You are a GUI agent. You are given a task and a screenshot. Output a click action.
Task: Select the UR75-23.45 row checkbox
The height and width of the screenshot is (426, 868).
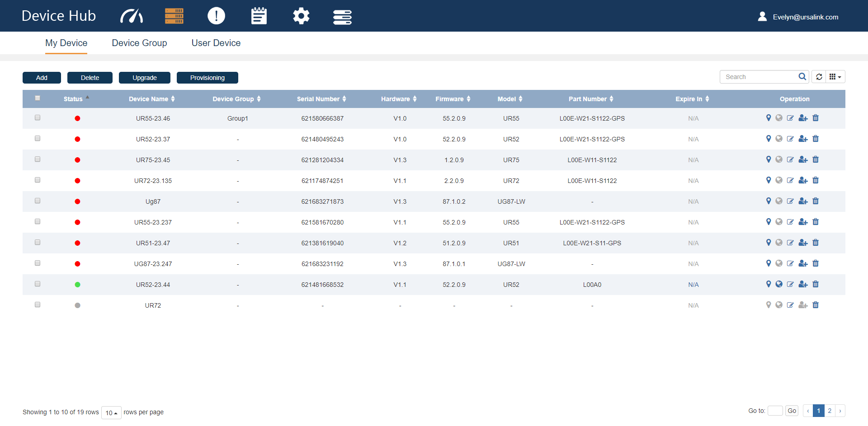coord(38,159)
